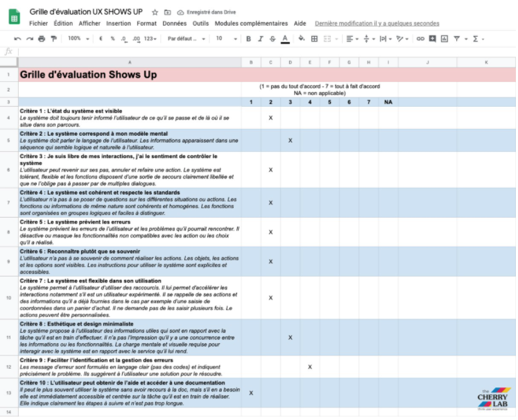Increase decimal places icon

click(136, 39)
